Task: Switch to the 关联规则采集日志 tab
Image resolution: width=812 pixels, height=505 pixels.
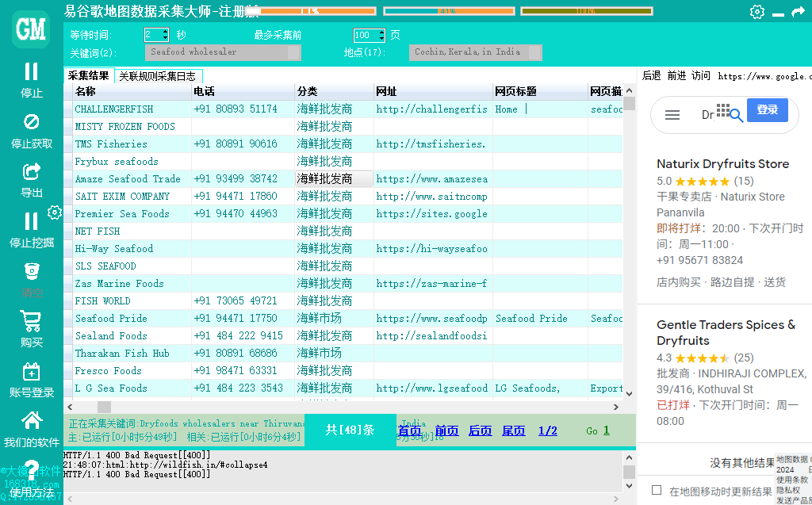Action: [158, 76]
